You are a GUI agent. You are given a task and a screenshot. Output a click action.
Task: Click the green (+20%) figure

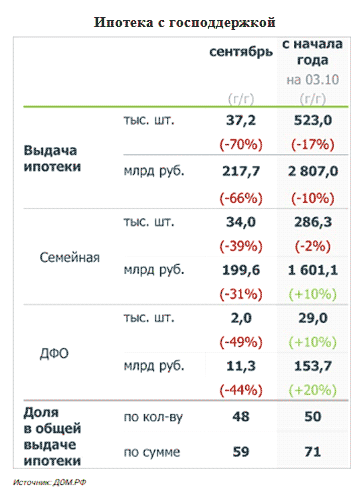(x=313, y=390)
